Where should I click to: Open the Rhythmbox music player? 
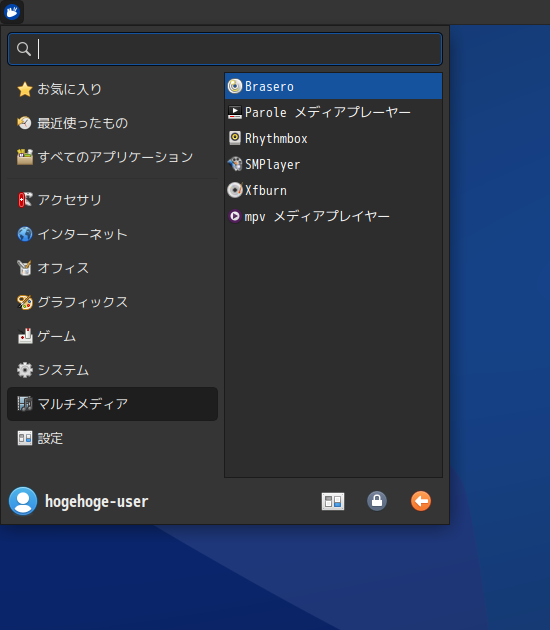point(333,139)
